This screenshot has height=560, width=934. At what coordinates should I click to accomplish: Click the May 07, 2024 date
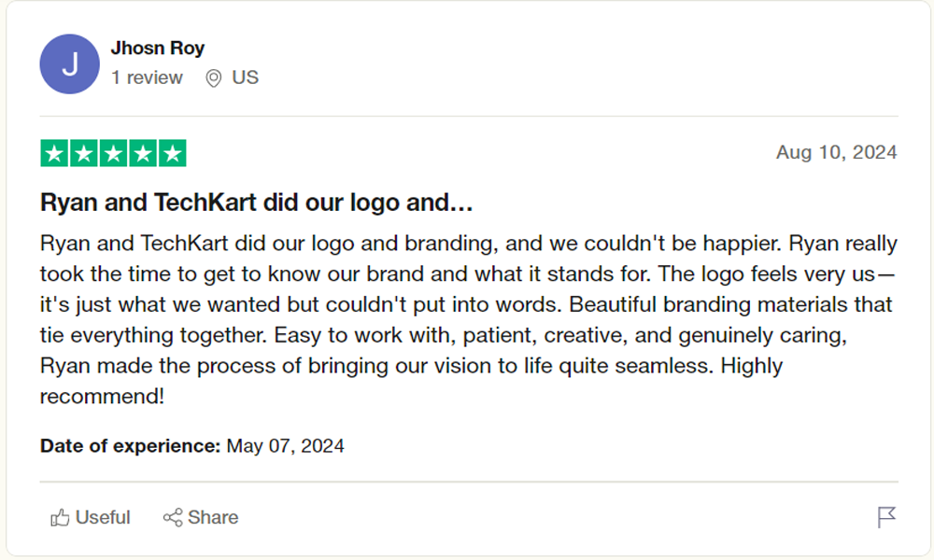pyautogui.click(x=285, y=446)
